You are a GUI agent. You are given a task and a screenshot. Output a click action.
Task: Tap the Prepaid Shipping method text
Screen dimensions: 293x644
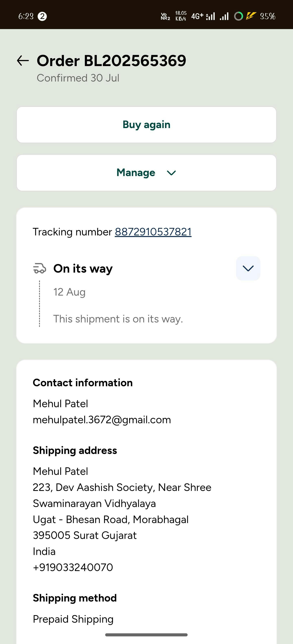click(73, 619)
